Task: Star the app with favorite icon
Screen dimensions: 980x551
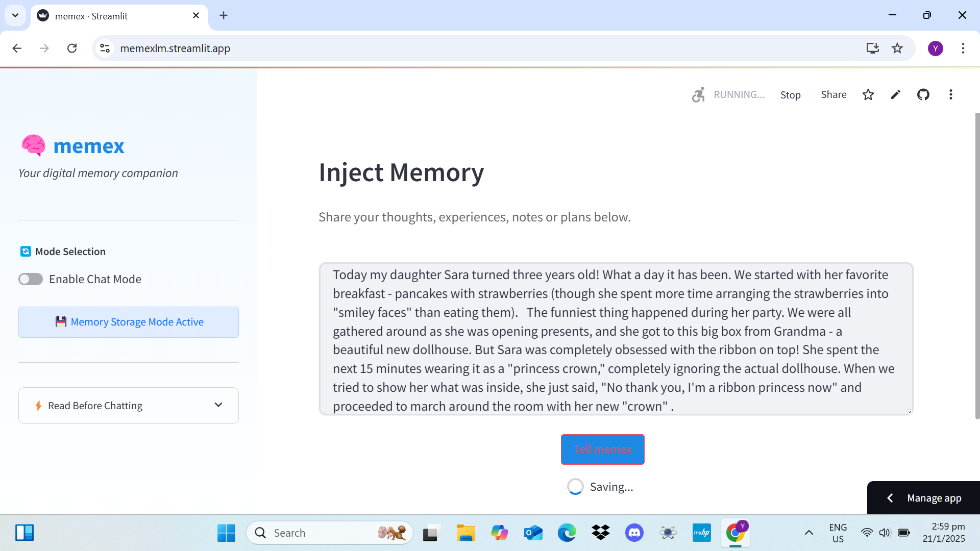Action: (868, 94)
